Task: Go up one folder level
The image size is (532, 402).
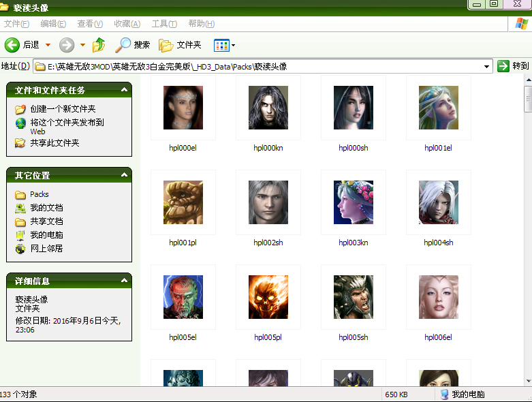Action: (99, 45)
